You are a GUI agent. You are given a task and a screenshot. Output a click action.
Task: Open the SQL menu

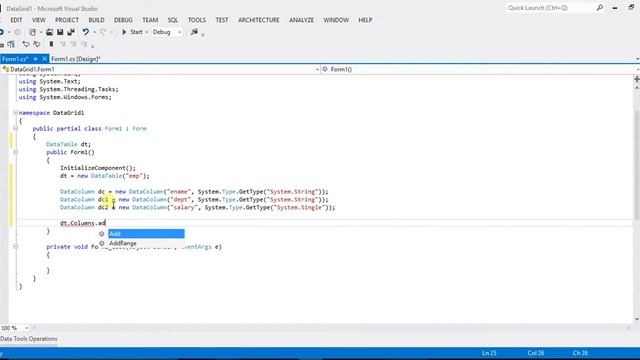pyautogui.click(x=173, y=20)
